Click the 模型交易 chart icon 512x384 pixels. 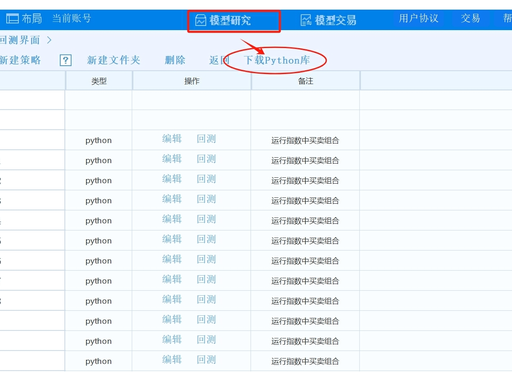(306, 20)
